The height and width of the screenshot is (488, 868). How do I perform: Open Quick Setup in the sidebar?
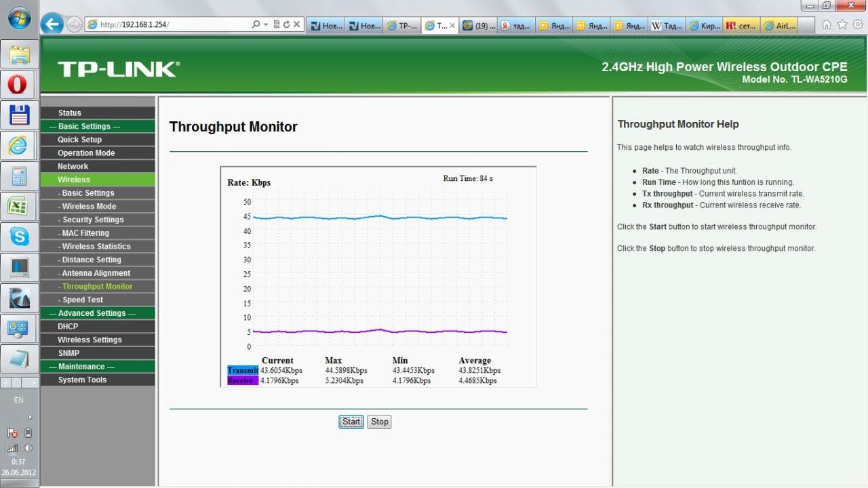point(98,140)
